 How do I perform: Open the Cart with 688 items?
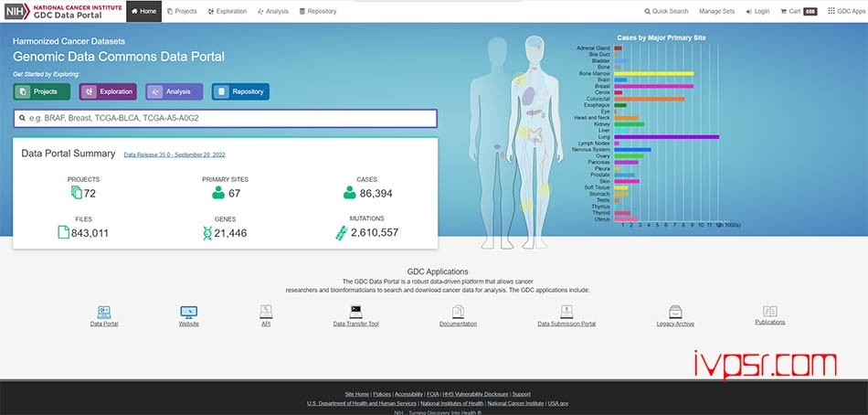[x=799, y=11]
